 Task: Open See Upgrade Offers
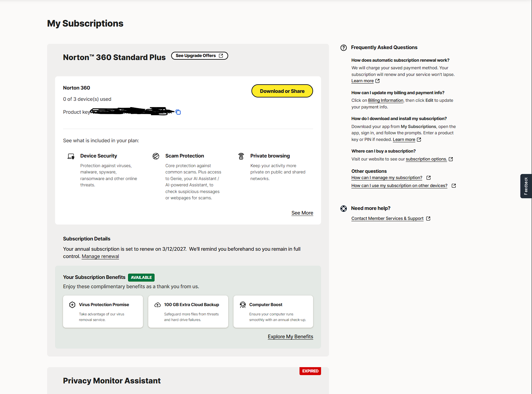tap(200, 56)
